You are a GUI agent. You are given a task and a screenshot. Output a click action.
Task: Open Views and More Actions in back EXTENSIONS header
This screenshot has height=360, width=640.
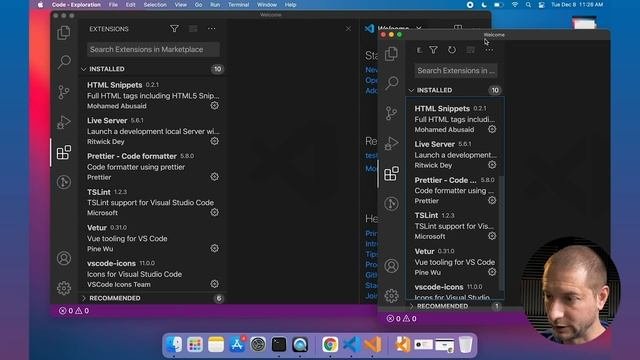click(211, 29)
